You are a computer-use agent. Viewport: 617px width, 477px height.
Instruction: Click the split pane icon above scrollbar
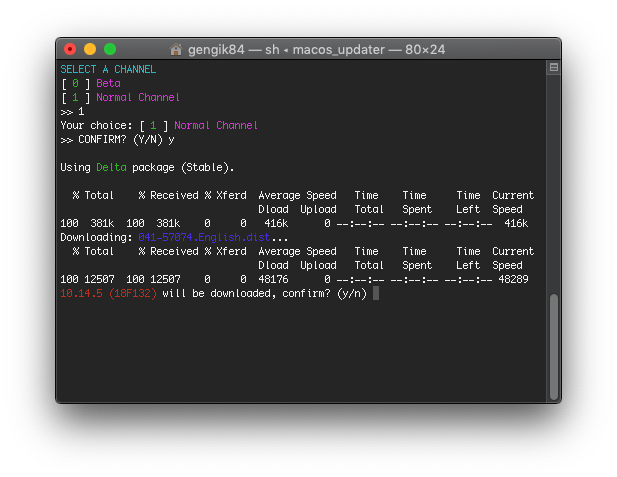point(554,67)
